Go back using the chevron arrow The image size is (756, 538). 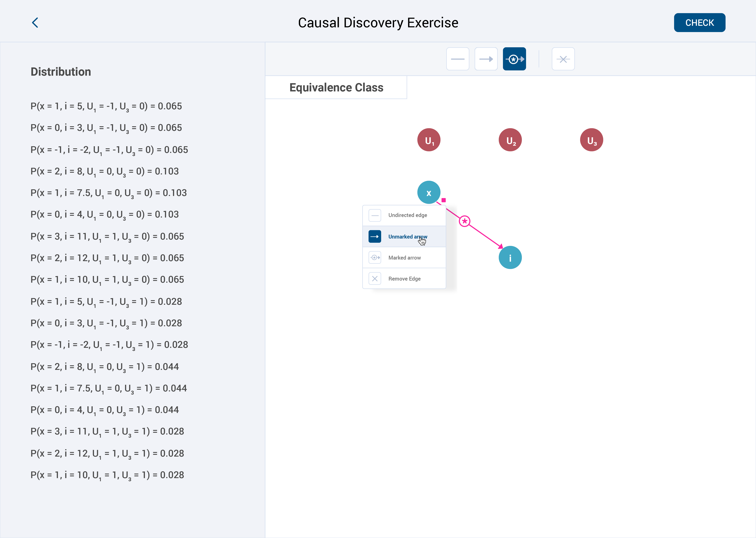[x=35, y=23]
